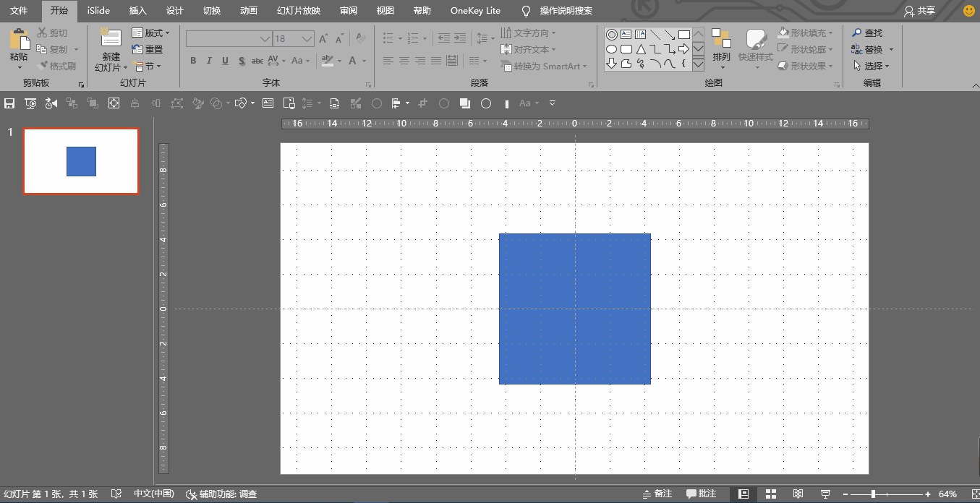Image resolution: width=980 pixels, height=503 pixels.
Task: Start slideshow from status bar icon
Action: pyautogui.click(x=825, y=494)
